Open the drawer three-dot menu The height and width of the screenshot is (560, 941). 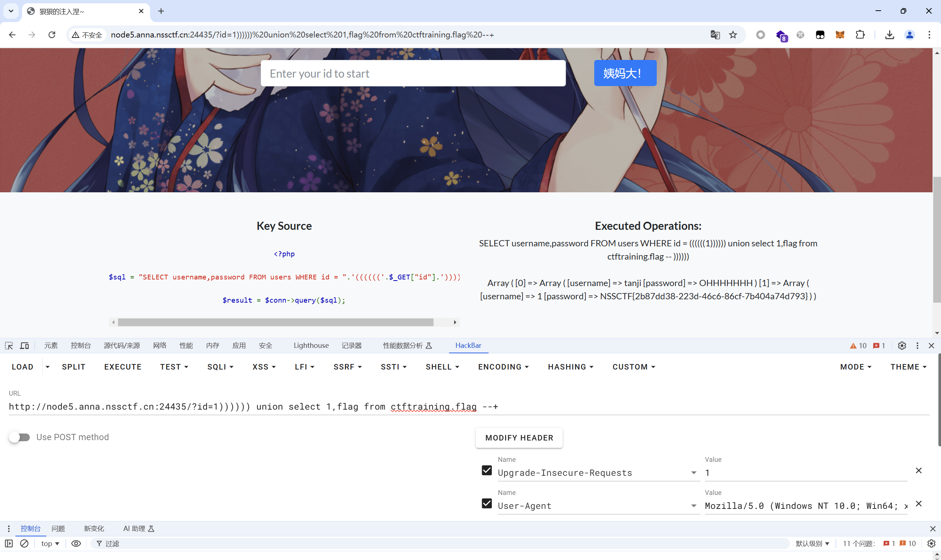click(9, 529)
